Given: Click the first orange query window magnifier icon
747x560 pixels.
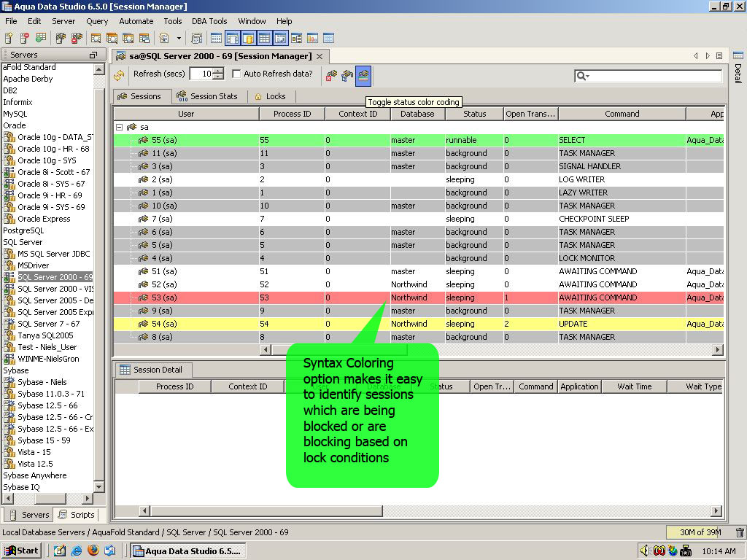Looking at the screenshot, I should [x=96, y=38].
